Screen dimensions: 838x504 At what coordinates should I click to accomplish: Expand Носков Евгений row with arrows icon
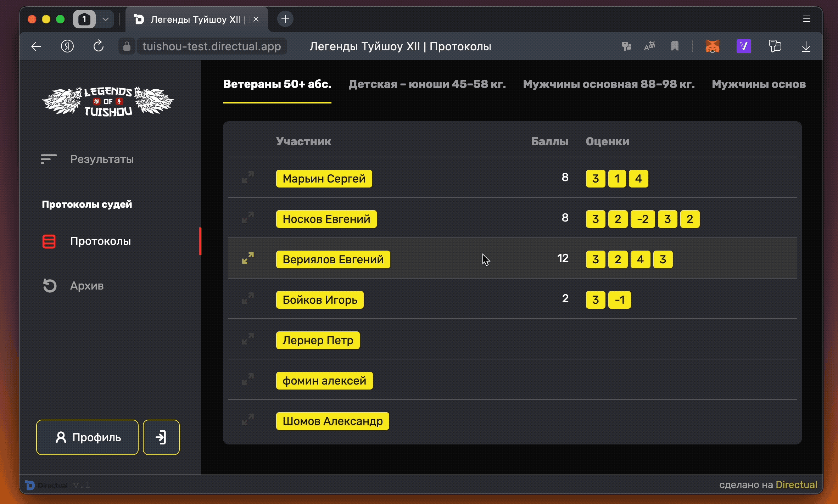[x=248, y=218]
